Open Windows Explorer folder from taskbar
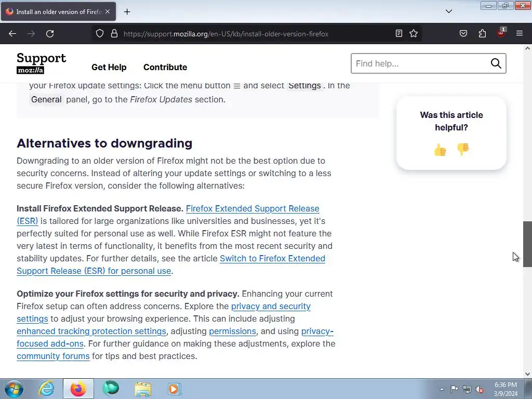 [x=143, y=389]
